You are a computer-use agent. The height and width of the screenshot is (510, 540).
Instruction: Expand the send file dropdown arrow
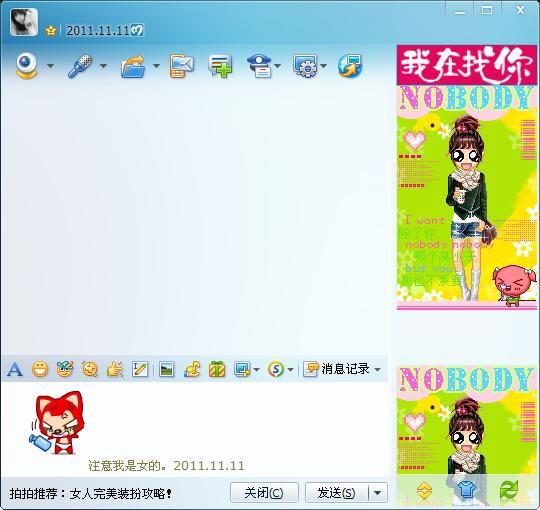coord(156,66)
